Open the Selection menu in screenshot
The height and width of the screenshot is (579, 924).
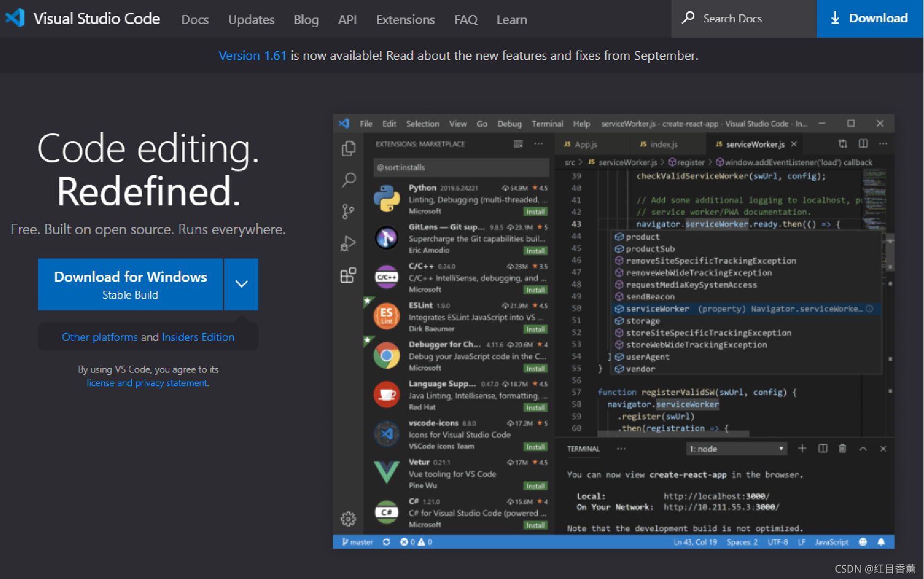click(423, 124)
